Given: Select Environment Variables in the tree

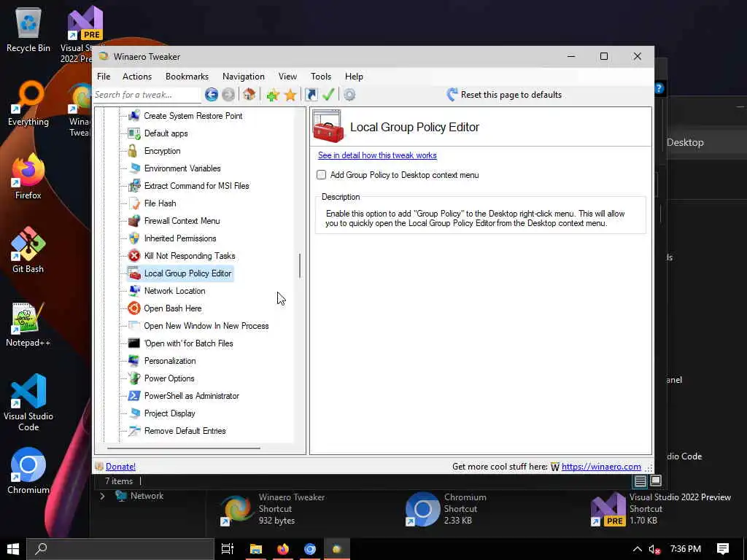Looking at the screenshot, I should pyautogui.click(x=182, y=168).
